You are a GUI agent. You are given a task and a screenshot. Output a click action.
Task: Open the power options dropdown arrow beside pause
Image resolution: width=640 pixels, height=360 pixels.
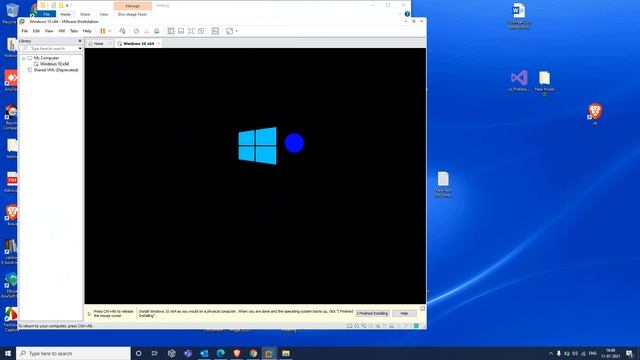[109, 31]
